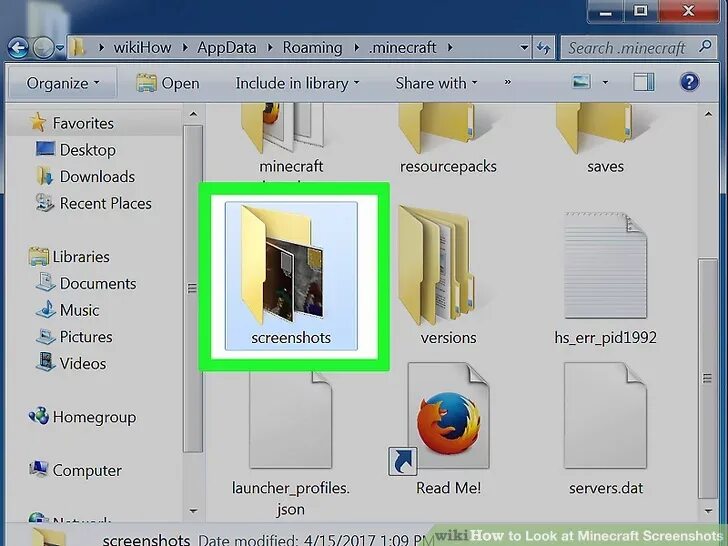Viewport: 728px width, 546px height.
Task: Click the navigation pane scroll down arrow
Action: click(193, 511)
